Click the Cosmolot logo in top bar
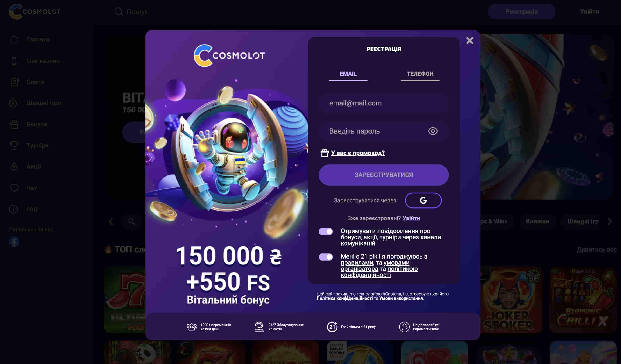The height and width of the screenshot is (364, 621). pos(34,11)
